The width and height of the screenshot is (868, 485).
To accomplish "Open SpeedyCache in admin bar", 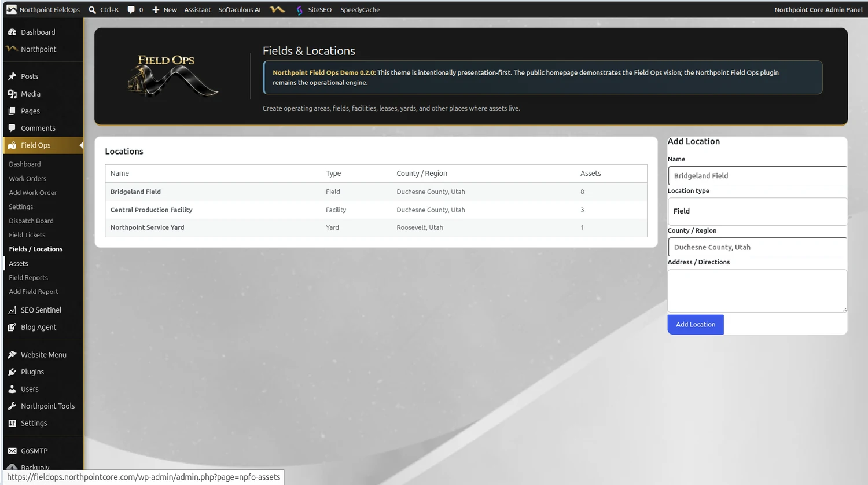I will coord(360,10).
